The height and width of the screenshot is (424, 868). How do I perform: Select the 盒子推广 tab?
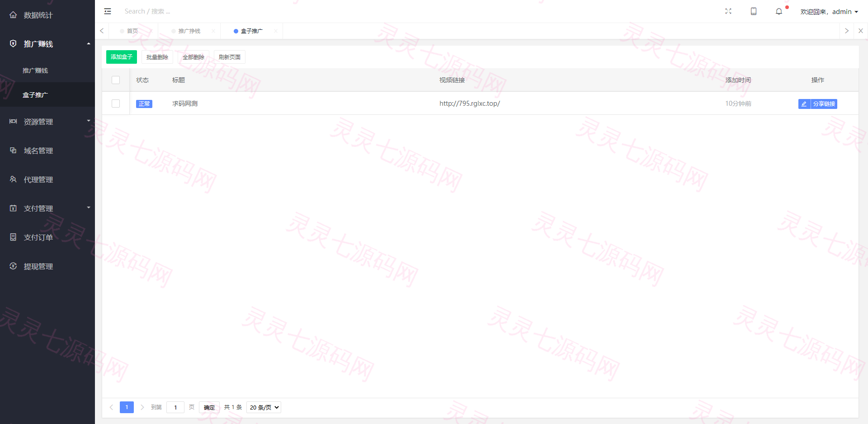(x=252, y=31)
